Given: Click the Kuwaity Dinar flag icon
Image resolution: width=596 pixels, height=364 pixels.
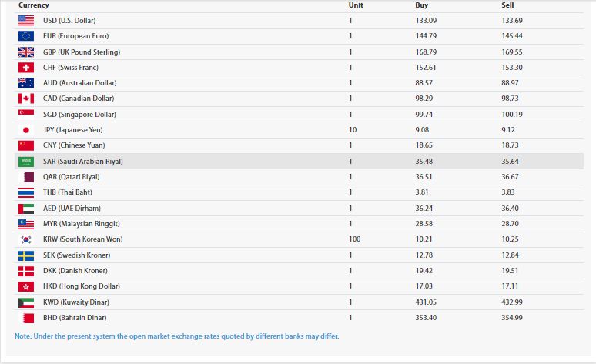Looking at the screenshot, I should [x=26, y=302].
